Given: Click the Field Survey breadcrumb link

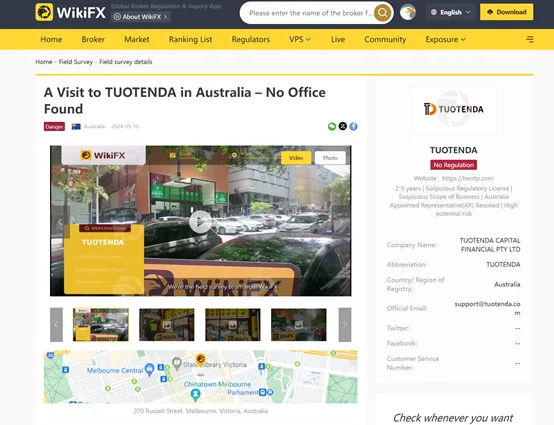Looking at the screenshot, I should (76, 62).
